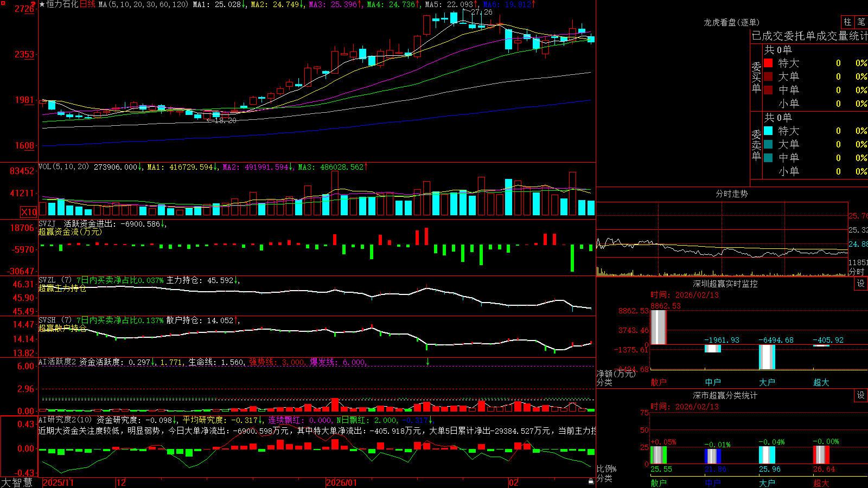Click the 超大 bar labeled -405.92
868x488 pixels.
point(821,345)
